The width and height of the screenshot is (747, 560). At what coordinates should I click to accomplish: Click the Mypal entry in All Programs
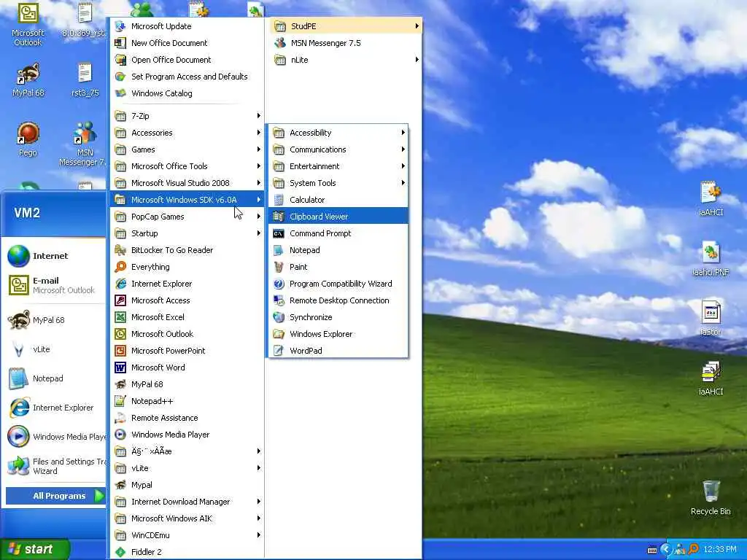click(187, 485)
